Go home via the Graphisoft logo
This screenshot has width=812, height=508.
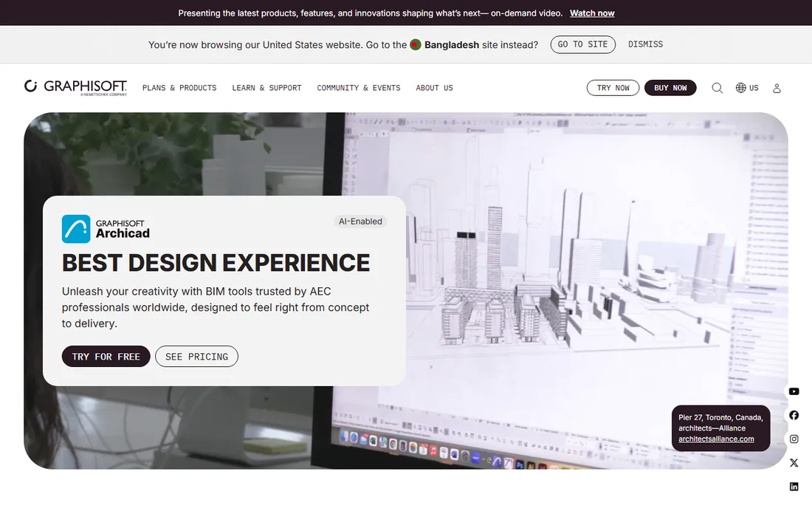coord(75,87)
